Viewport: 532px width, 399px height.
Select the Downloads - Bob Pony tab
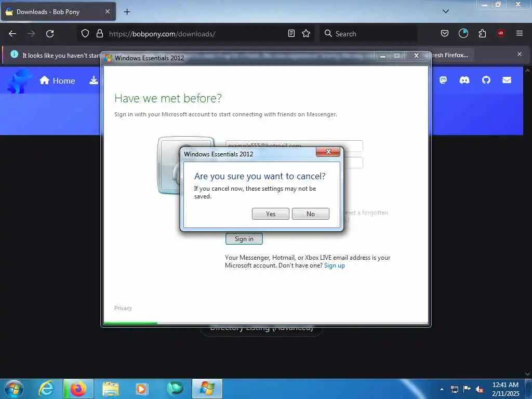58,12
